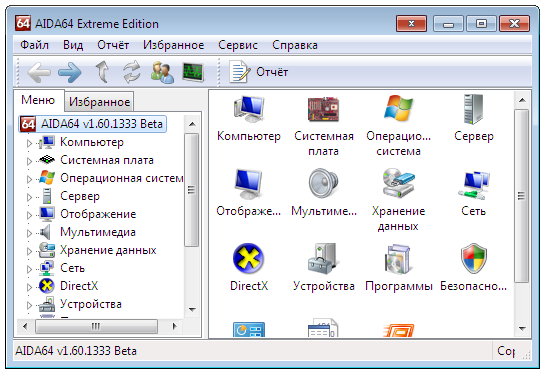The height and width of the screenshot is (374, 545).
Task: Click tree panel vertical scrollbar up arrow
Action: coord(192,124)
